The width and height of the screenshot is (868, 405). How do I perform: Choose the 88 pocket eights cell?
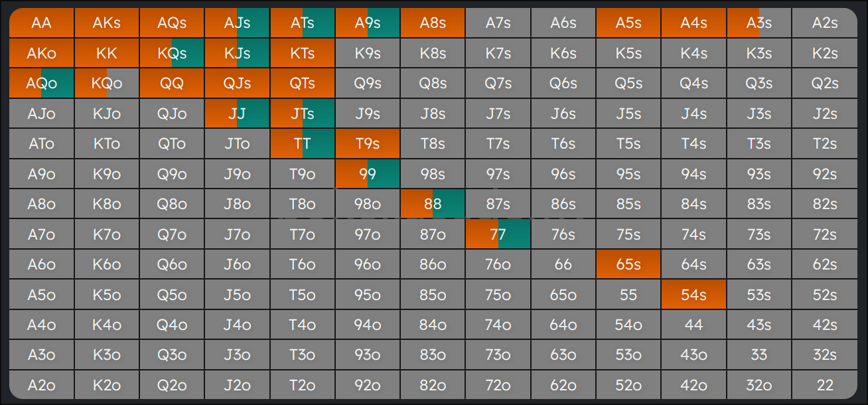coord(433,204)
